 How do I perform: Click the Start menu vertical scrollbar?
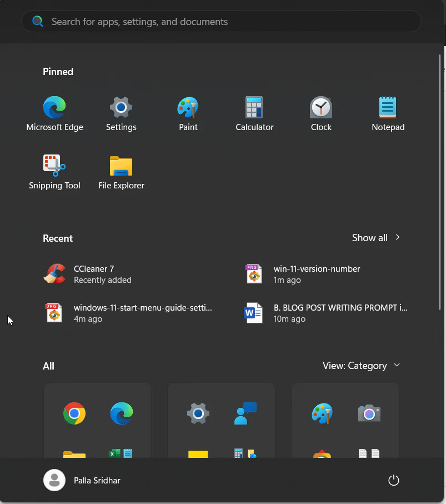pos(440,182)
